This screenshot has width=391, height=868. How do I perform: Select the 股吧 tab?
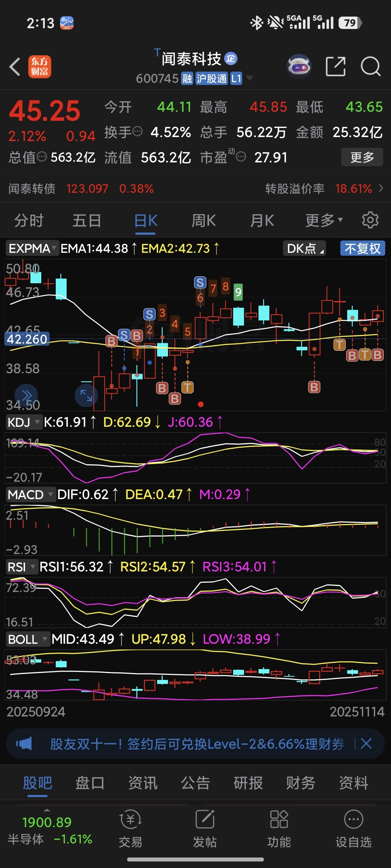(x=38, y=783)
